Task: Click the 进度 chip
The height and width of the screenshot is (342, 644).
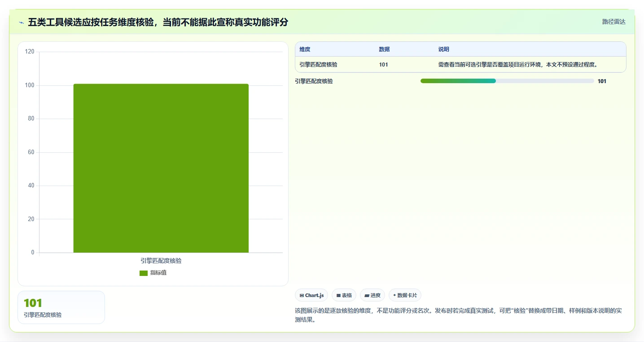Action: [372, 295]
